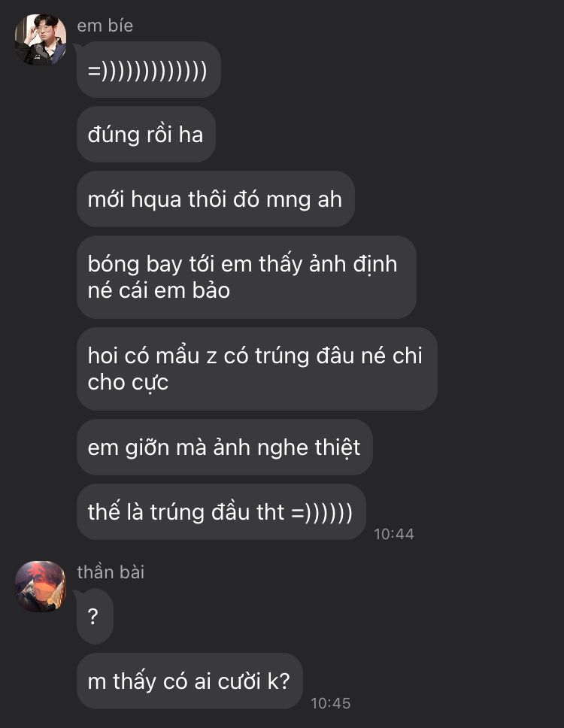The image size is (564, 728).
Task: Click message 'em giỡn mà ảnh nghe thiệt'
Action: (x=225, y=447)
